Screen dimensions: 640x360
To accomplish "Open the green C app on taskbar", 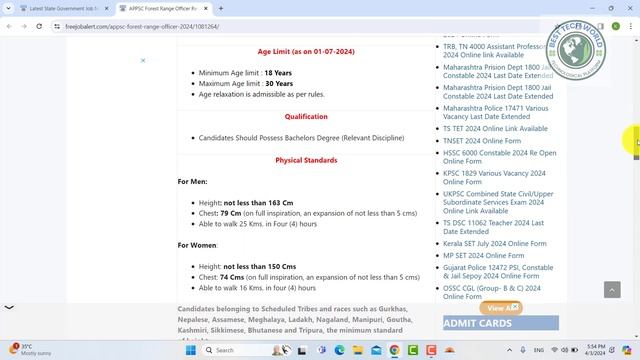I will [x=413, y=350].
